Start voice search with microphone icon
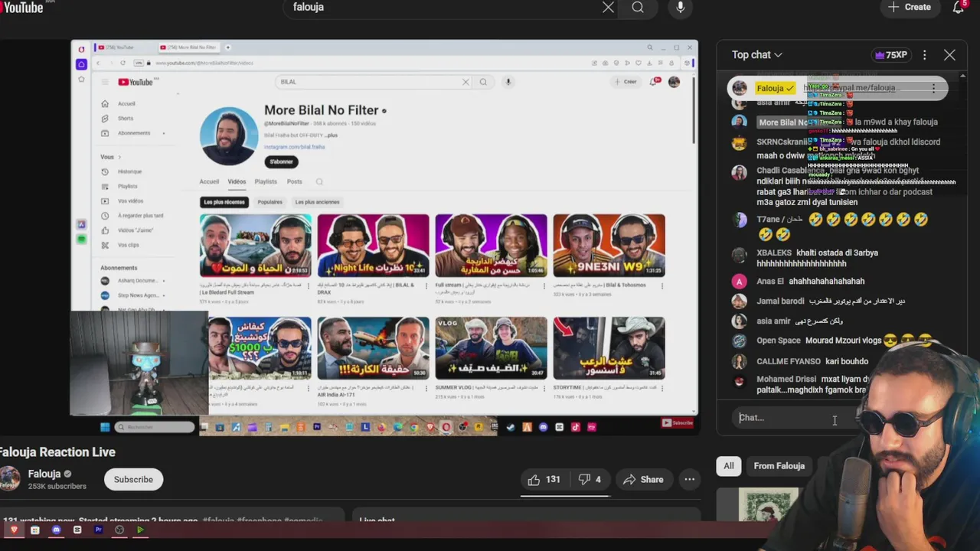 click(x=681, y=7)
